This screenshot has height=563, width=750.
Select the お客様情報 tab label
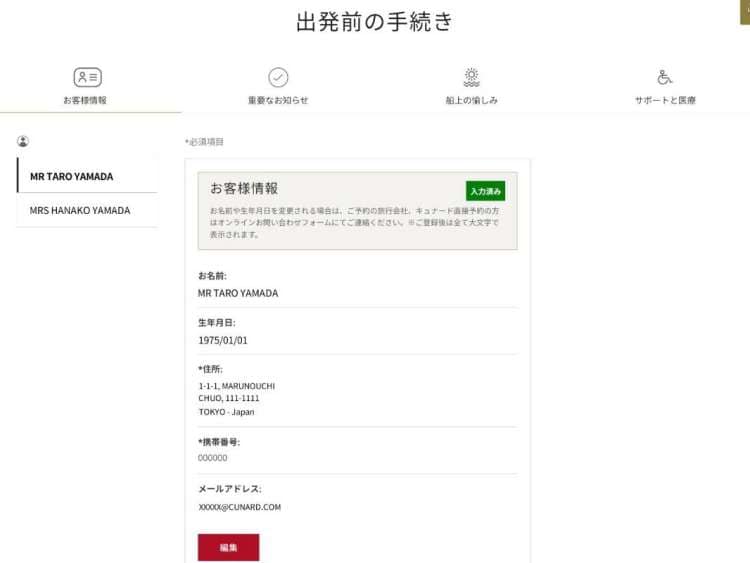point(85,100)
